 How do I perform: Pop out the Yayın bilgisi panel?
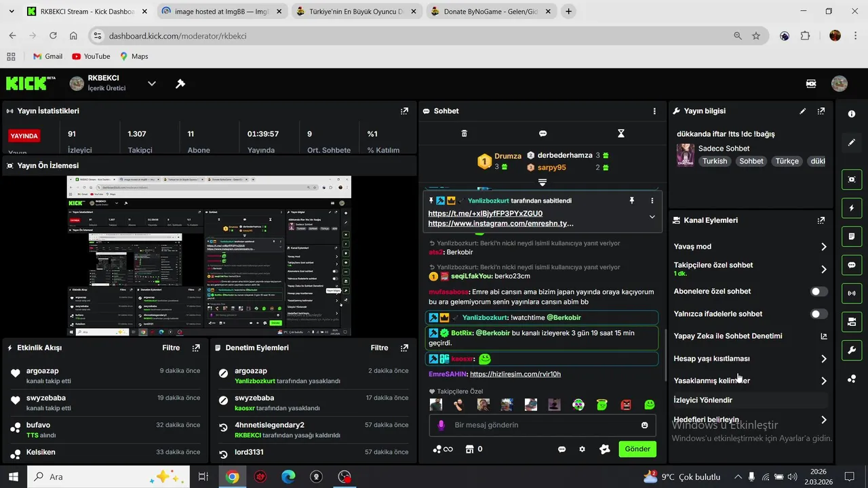click(x=821, y=111)
